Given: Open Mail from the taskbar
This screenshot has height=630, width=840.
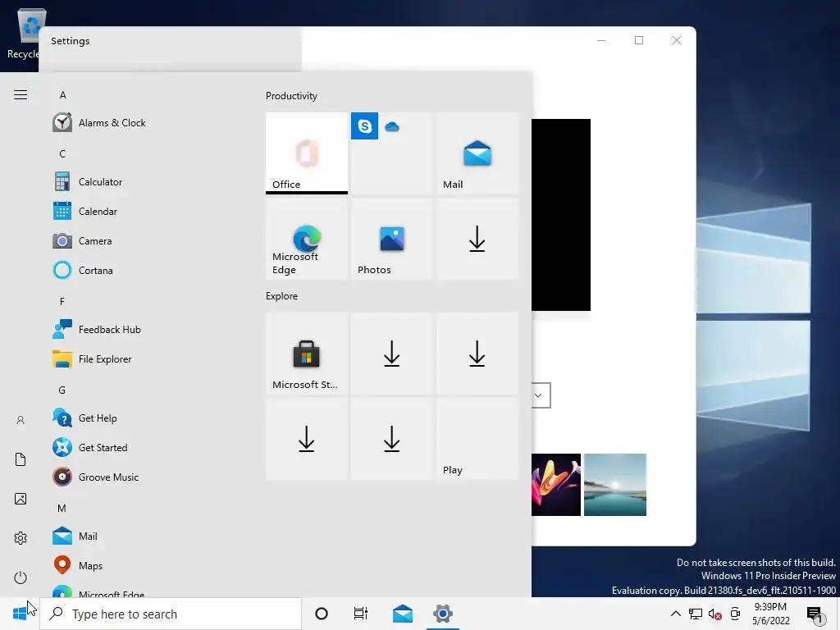Looking at the screenshot, I should coord(402,614).
